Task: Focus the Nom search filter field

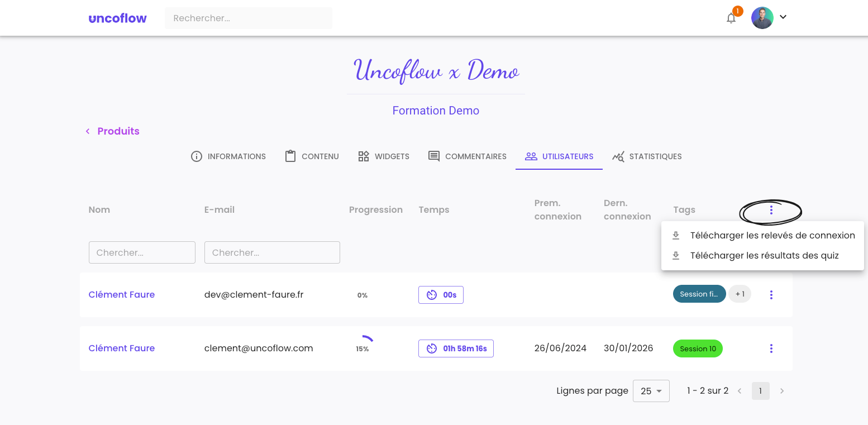Action: pyautogui.click(x=142, y=252)
